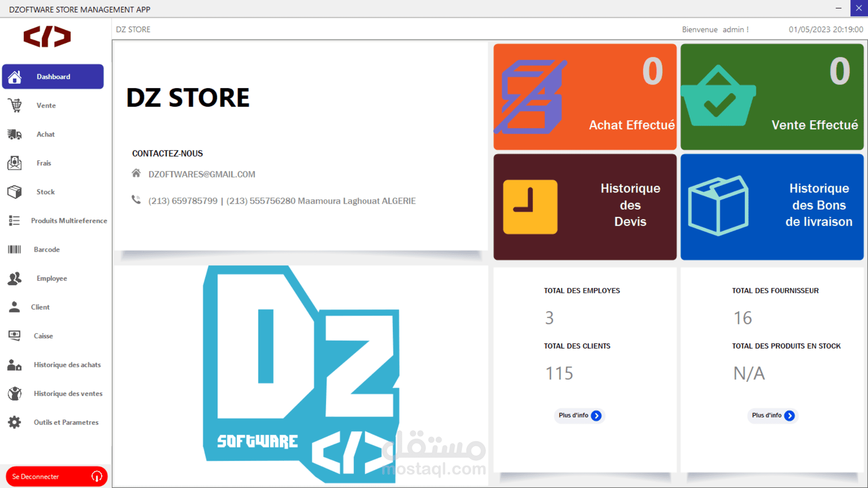868x488 pixels.
Task: Go to the Client section
Action: [x=40, y=307]
